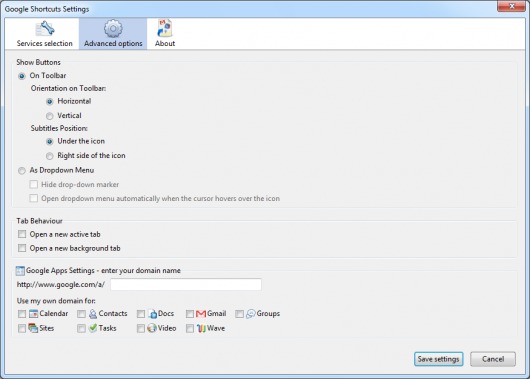Click 'http://www.google.com/a/' text
The image size is (530, 379).
61,285
